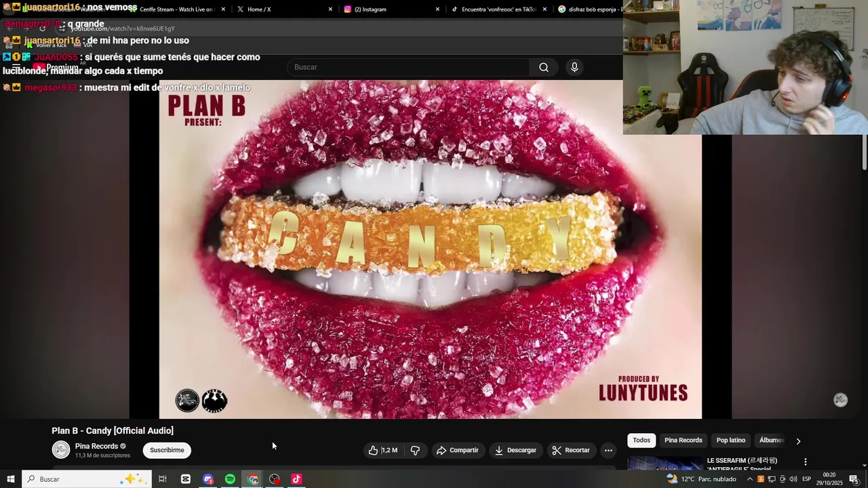Open the weather widget showing 12°C
The image size is (868, 488).
[x=702, y=479]
